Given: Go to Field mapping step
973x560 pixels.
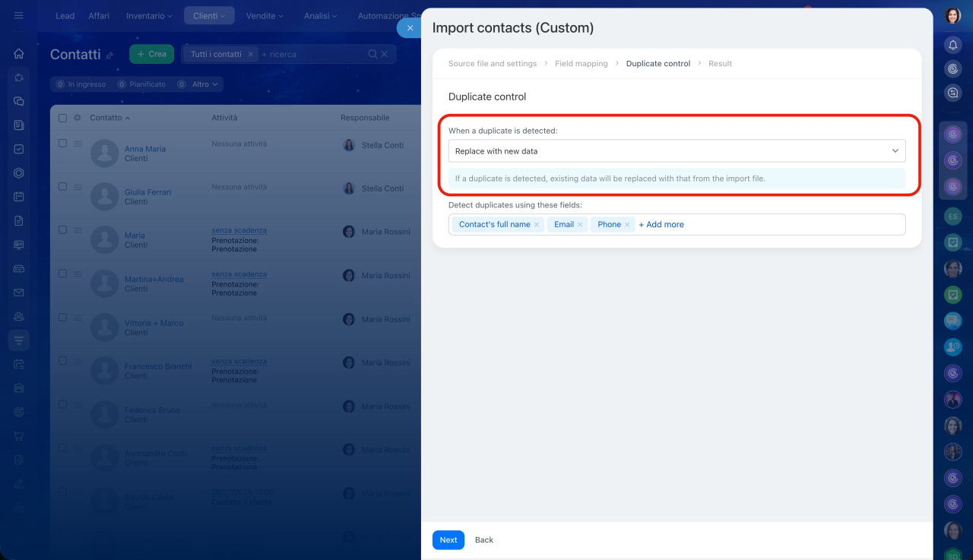Looking at the screenshot, I should pos(581,64).
